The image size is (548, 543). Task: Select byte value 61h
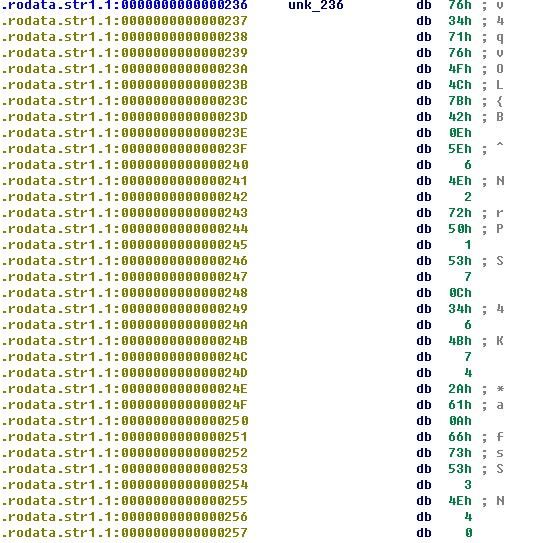(x=460, y=405)
